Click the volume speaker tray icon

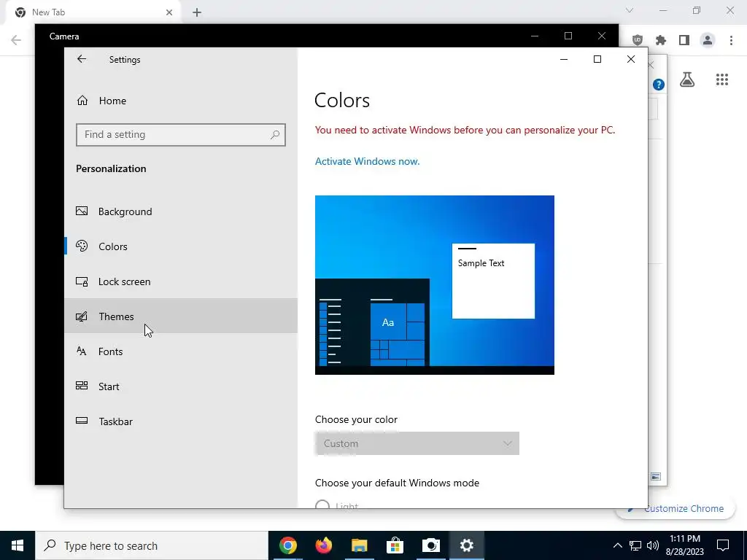[x=653, y=545]
